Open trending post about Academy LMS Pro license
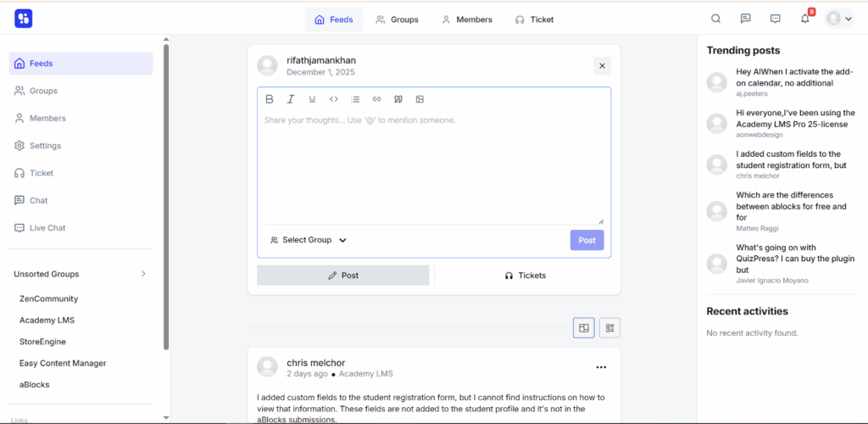This screenshot has width=868, height=424. [x=795, y=119]
